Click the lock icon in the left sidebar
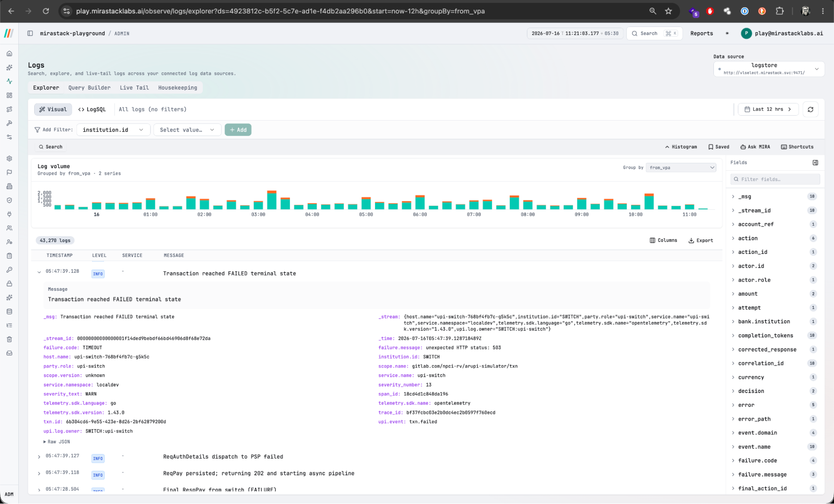The height and width of the screenshot is (504, 834). 9,284
